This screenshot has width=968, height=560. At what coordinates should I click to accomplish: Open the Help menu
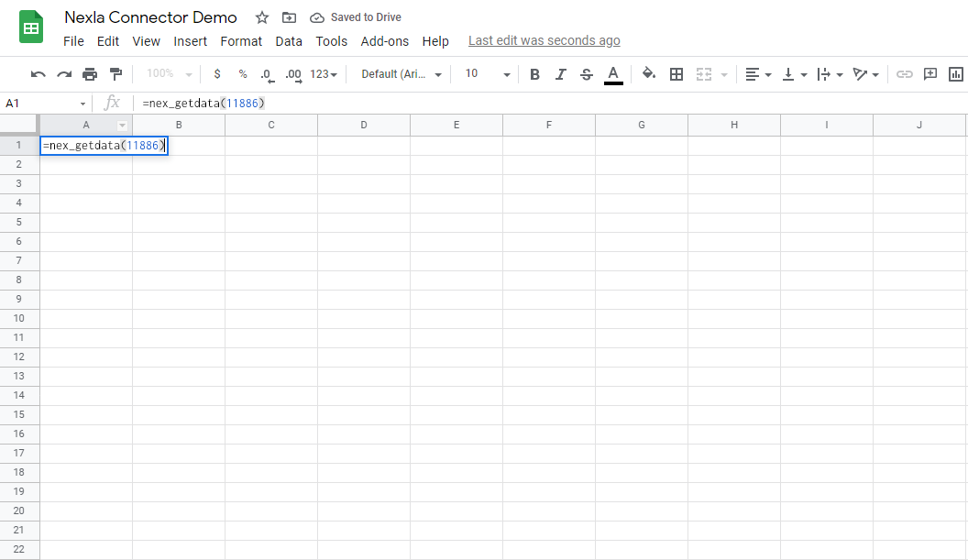[x=435, y=41]
